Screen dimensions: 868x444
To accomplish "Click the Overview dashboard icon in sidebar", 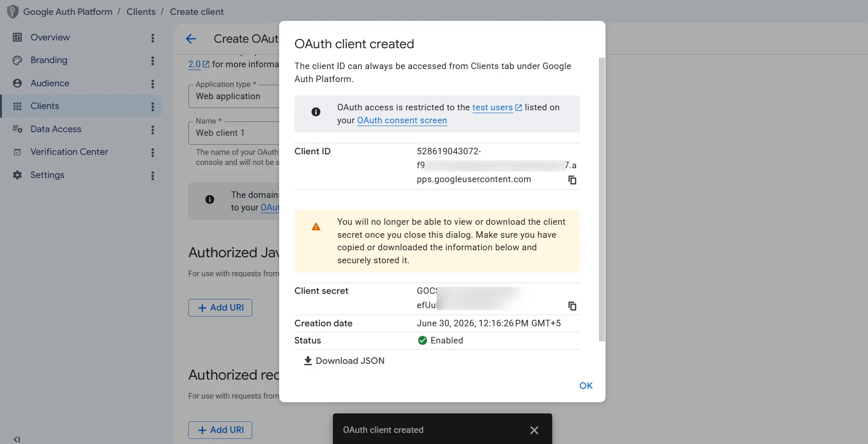I will coord(17,38).
